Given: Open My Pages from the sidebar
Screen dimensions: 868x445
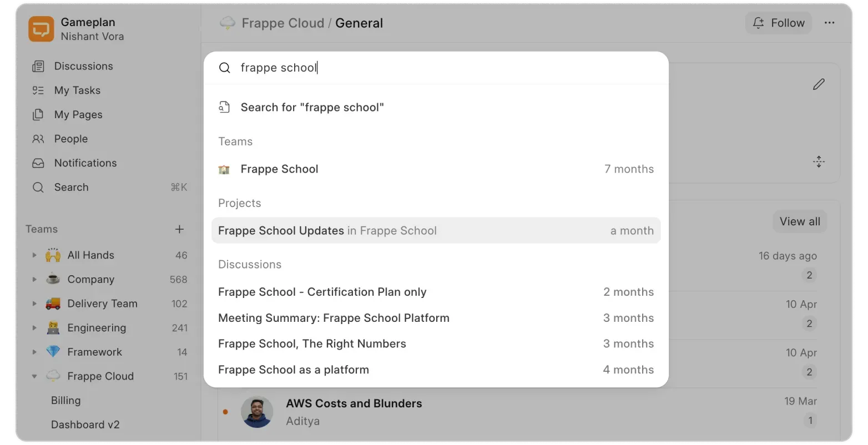Looking at the screenshot, I should point(78,114).
